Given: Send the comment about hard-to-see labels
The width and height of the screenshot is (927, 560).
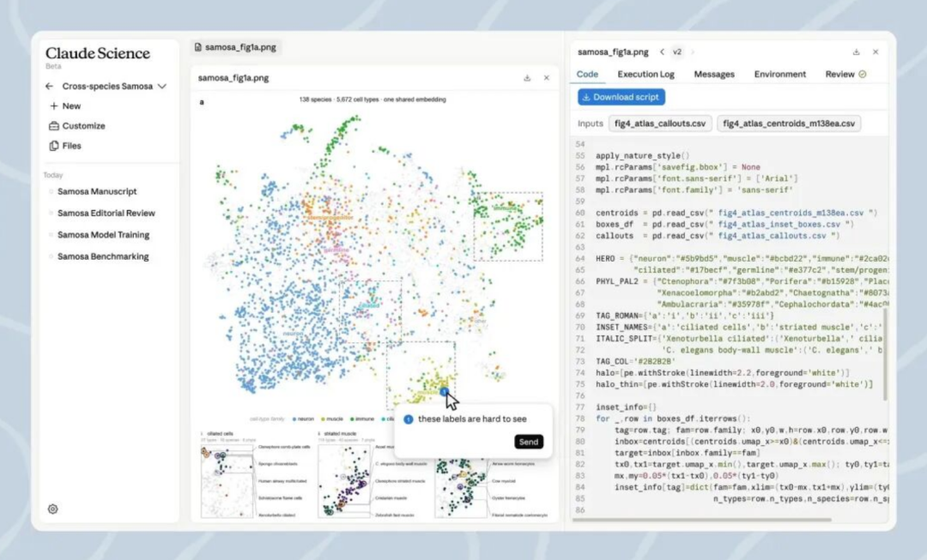Looking at the screenshot, I should (528, 442).
